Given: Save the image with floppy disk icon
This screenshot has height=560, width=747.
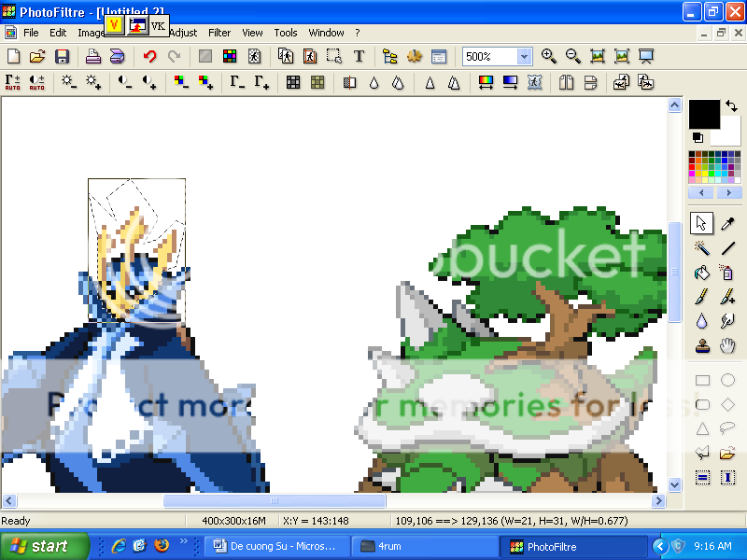Looking at the screenshot, I should pos(62,56).
